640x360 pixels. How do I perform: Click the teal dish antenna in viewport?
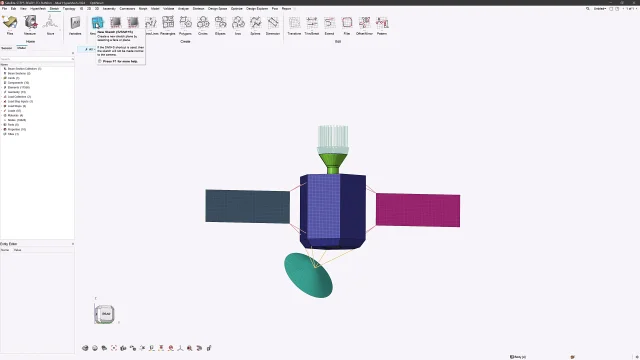tap(308, 276)
